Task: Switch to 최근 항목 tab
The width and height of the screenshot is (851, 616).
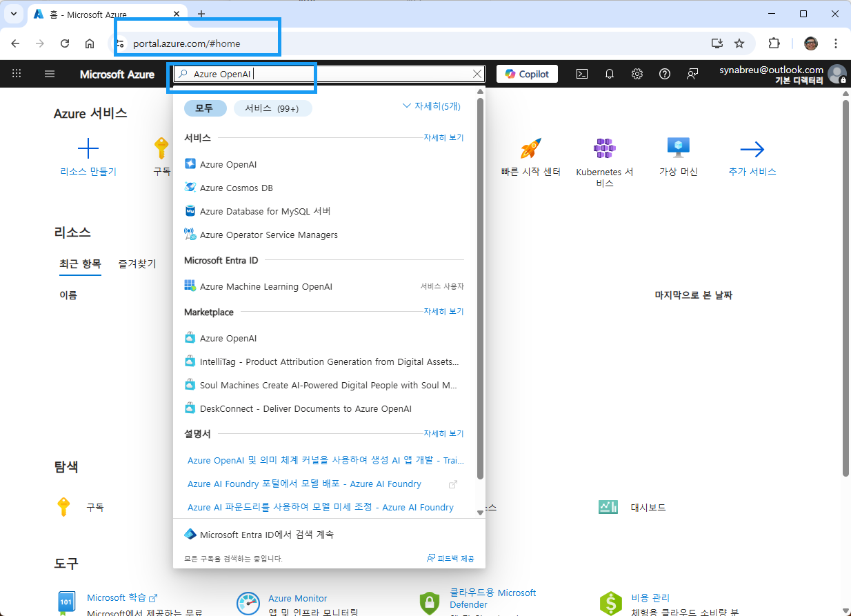Action: tap(80, 264)
